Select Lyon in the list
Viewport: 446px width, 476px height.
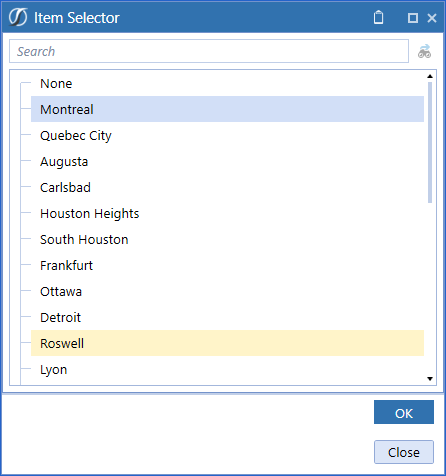pos(53,369)
